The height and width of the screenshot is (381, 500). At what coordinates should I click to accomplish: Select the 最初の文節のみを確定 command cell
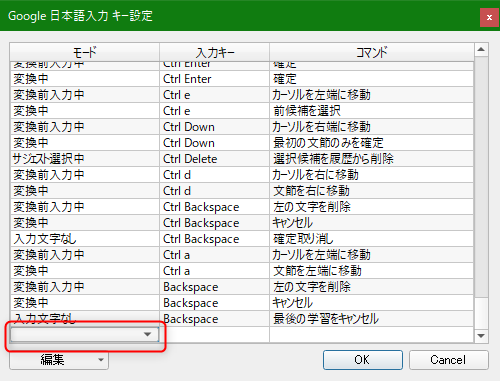click(371, 143)
